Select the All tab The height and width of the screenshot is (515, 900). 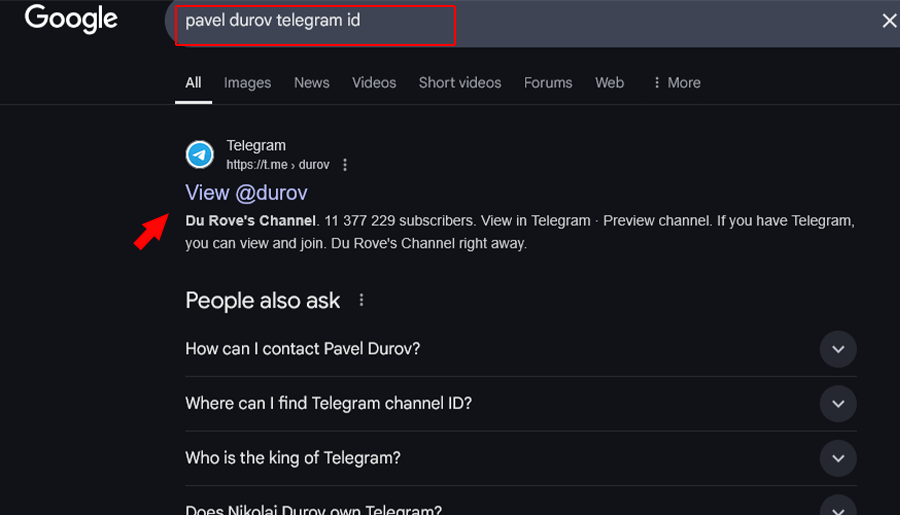(193, 83)
